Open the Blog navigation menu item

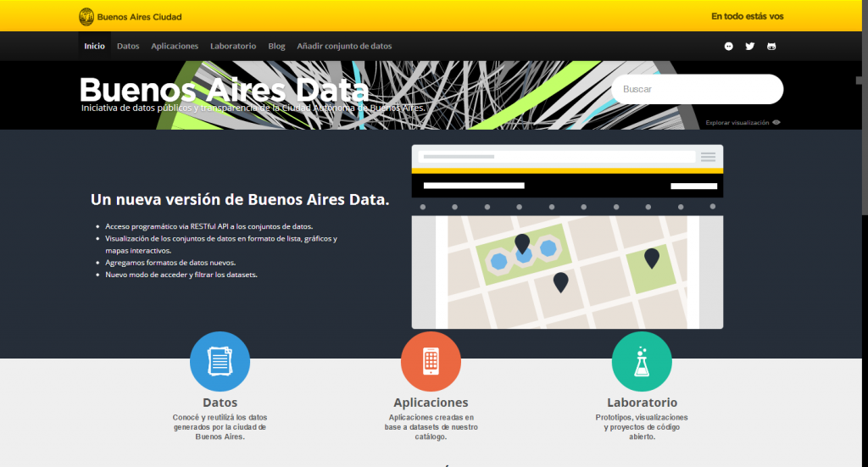(x=277, y=46)
